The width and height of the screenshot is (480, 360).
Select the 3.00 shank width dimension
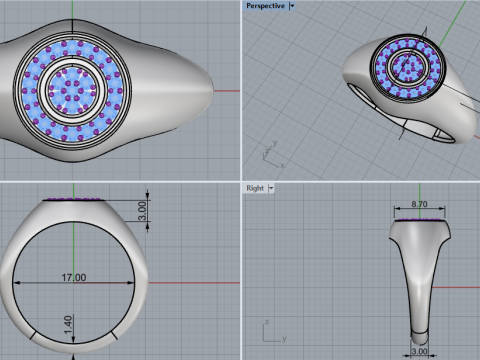point(419,352)
